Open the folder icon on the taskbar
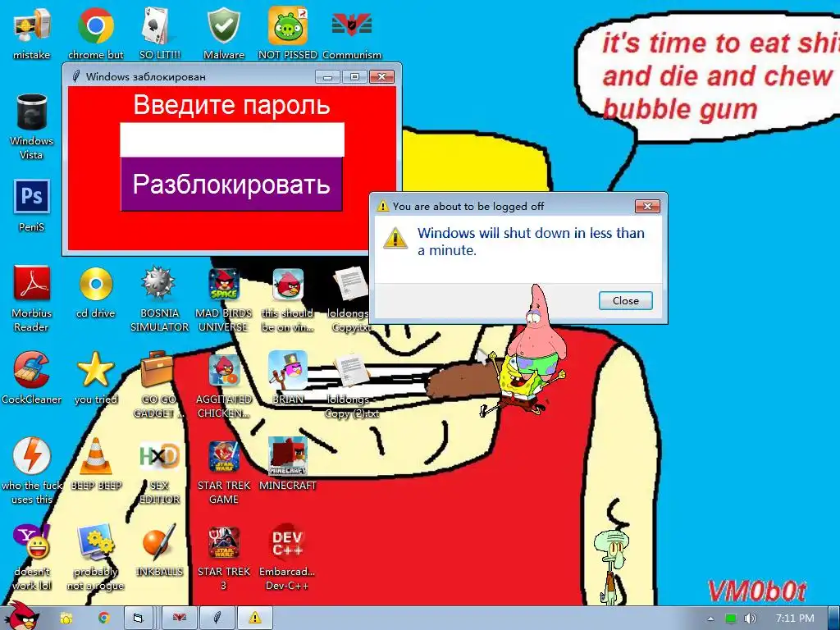Viewport: 840px width, 630px height. [x=66, y=619]
